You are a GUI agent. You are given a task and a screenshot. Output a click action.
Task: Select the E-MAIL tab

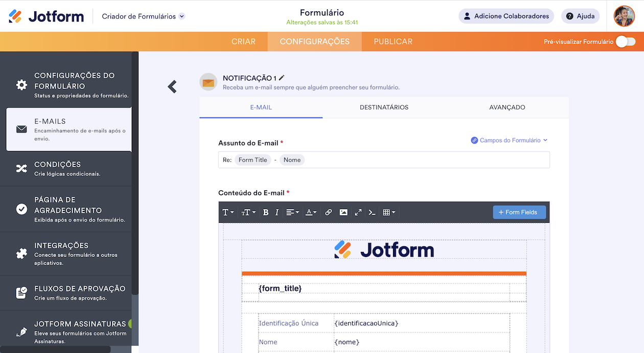[x=261, y=107]
